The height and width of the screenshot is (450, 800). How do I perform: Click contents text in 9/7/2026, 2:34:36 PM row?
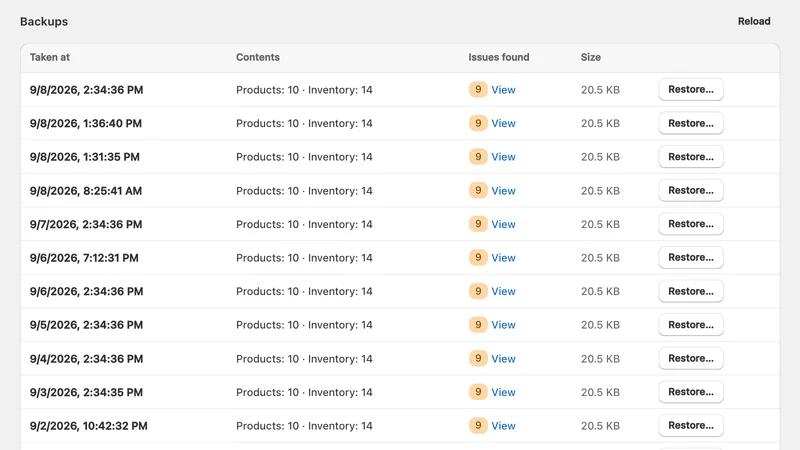click(x=304, y=224)
